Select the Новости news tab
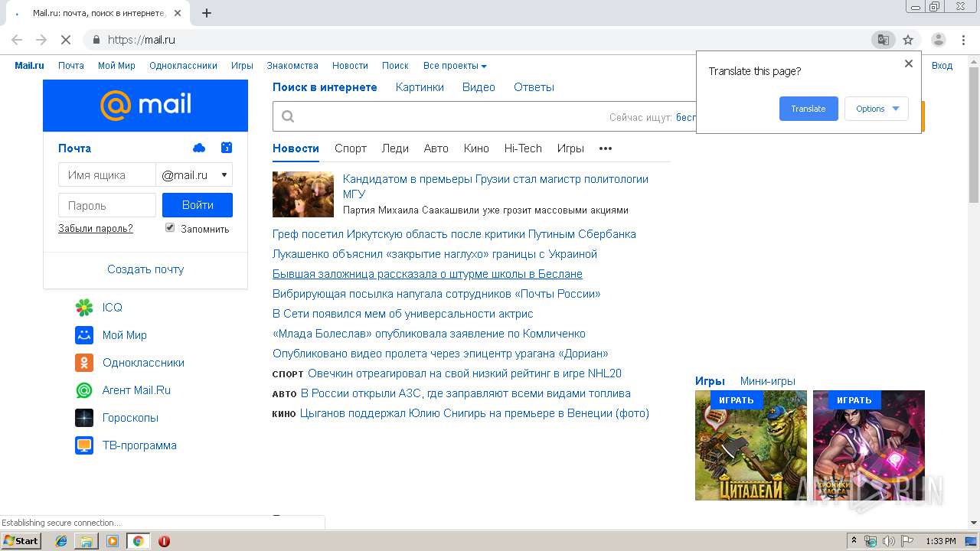This screenshot has height=551, width=980. [x=296, y=148]
